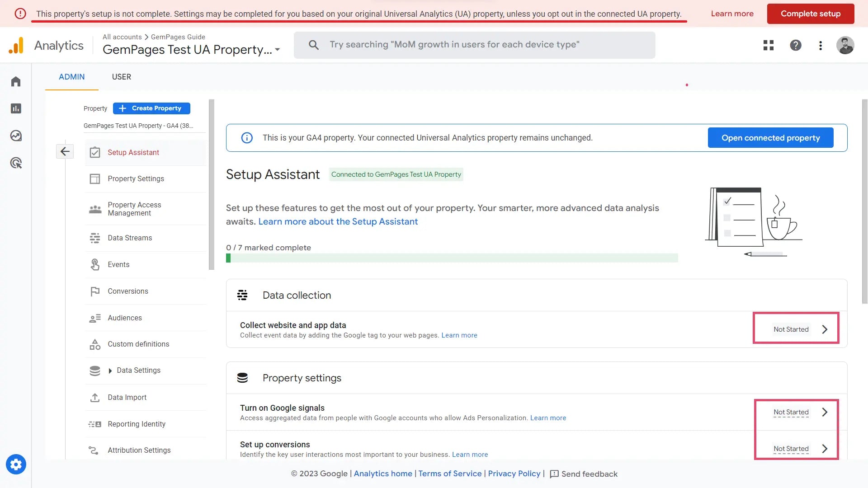Select Setup Assistant in property menu
The width and height of the screenshot is (868, 488).
(145, 153)
